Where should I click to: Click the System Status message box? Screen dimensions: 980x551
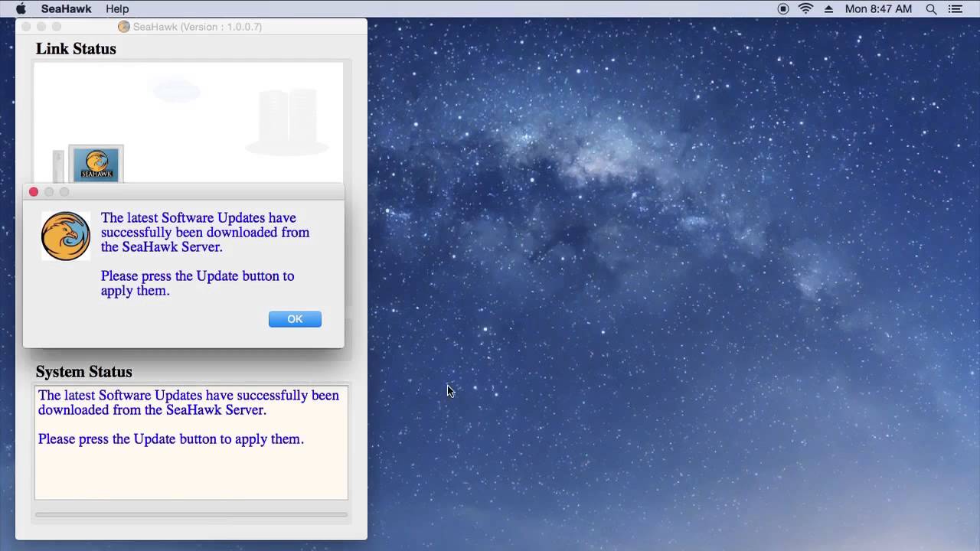(x=191, y=442)
